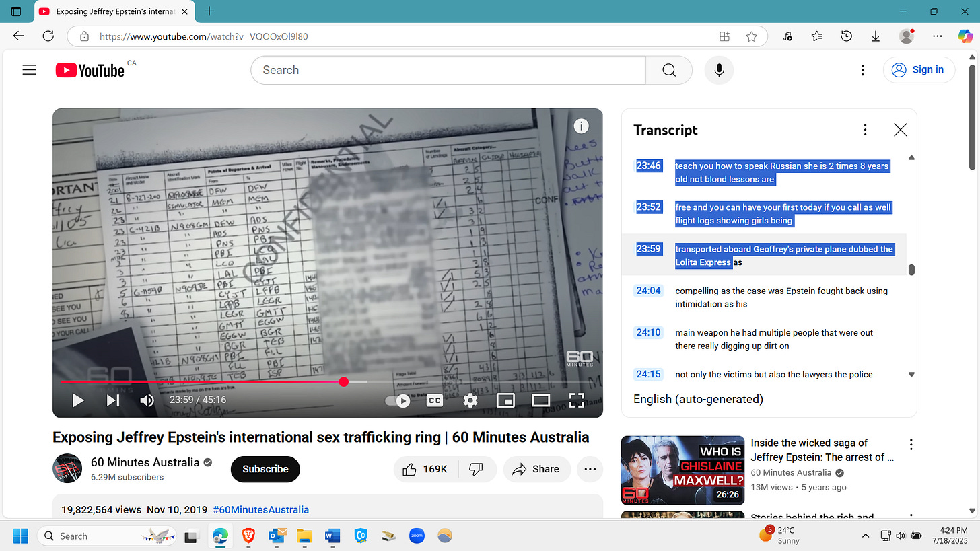Open Microsoft Word from taskbar
The width and height of the screenshot is (980, 551).
coord(332,536)
